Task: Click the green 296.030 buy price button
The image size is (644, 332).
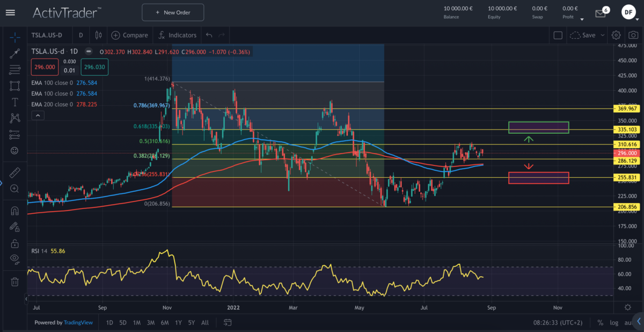Action: coord(94,67)
